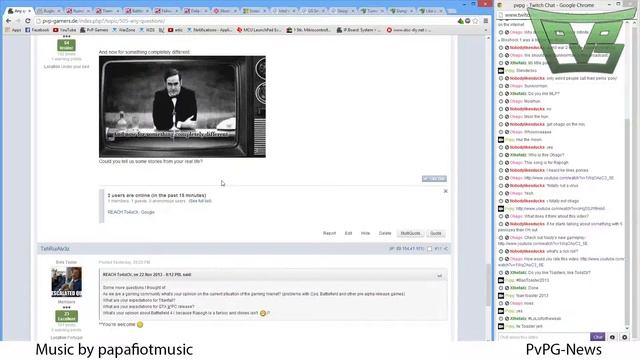640x360 pixels.
Task: Open the Chrome hamburger menu
Action: 486,21
